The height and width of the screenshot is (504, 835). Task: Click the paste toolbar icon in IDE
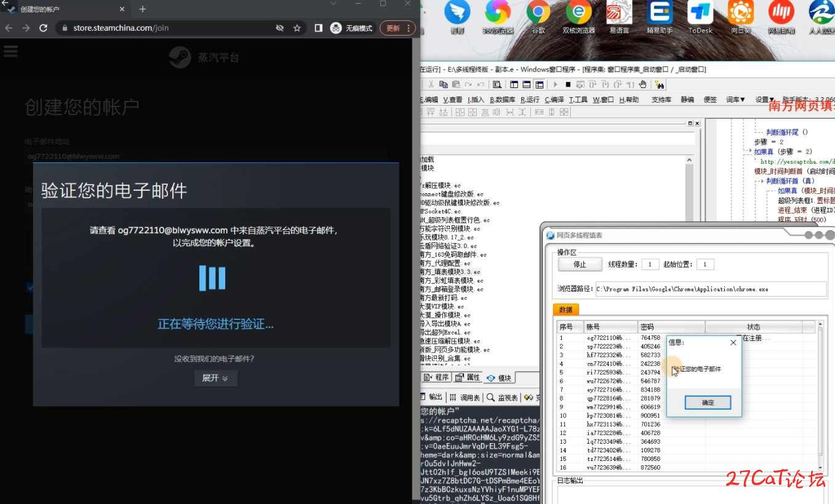[x=455, y=84]
